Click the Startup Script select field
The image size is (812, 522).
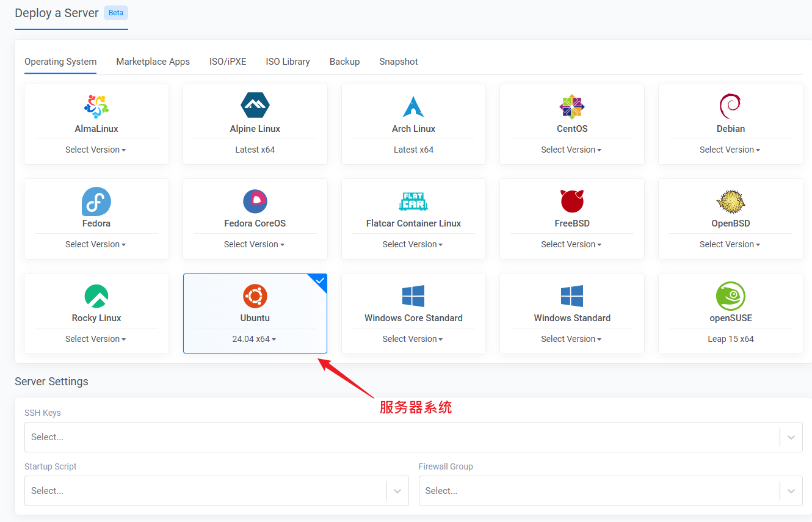(x=205, y=491)
